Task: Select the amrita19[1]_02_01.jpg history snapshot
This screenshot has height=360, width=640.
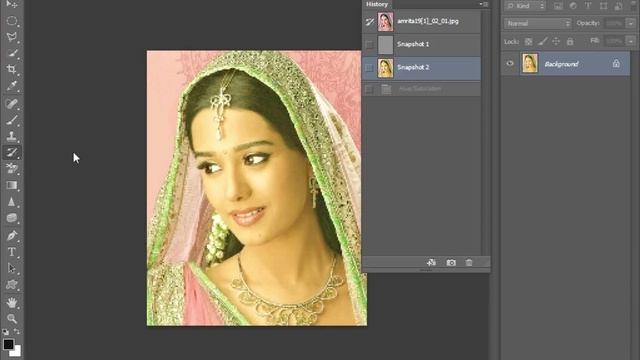Action: pos(421,22)
